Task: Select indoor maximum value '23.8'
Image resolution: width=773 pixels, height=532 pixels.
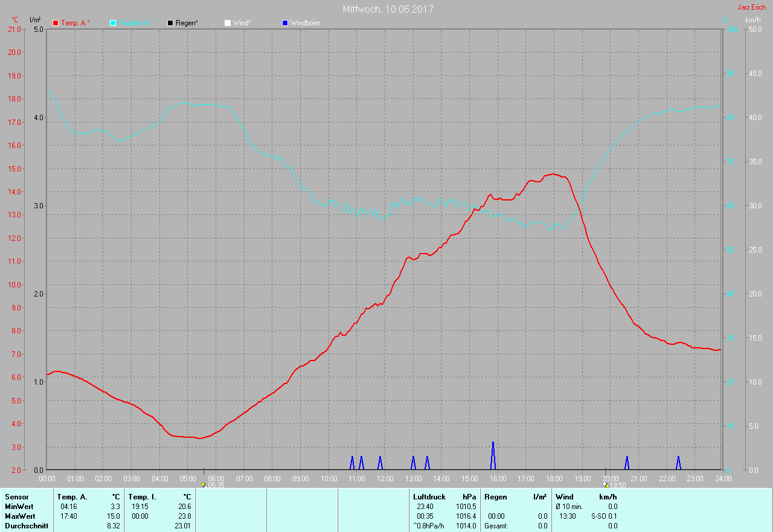Action: pyautogui.click(x=185, y=516)
